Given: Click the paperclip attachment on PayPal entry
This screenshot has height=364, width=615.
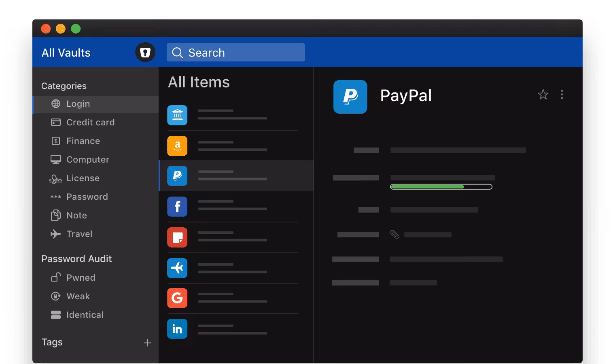Looking at the screenshot, I should click(394, 234).
